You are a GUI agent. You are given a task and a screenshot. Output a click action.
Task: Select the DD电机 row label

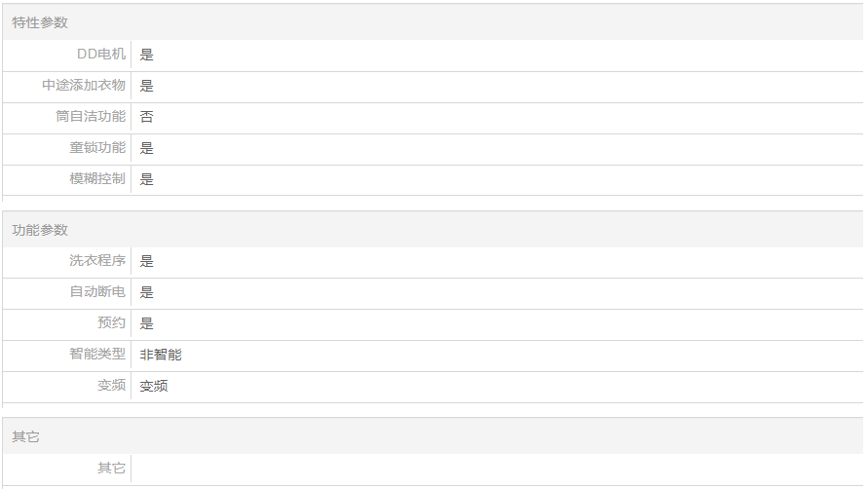[101, 55]
